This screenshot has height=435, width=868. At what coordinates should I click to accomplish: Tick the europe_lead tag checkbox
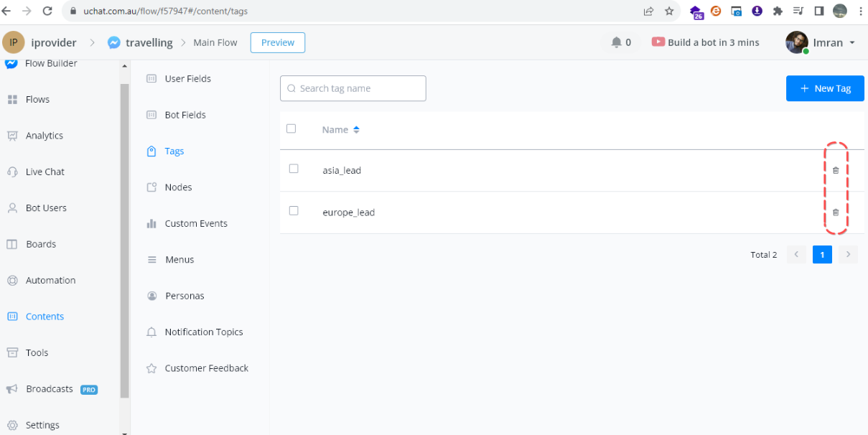pos(294,211)
